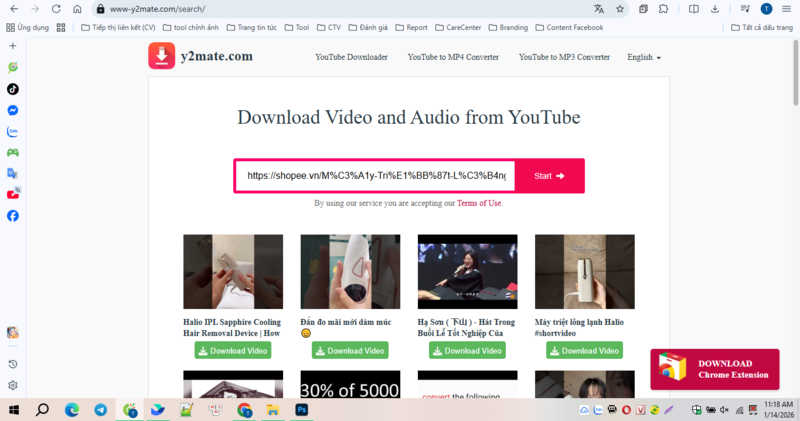Open history from the sidebar
The width and height of the screenshot is (800, 421).
(13, 364)
